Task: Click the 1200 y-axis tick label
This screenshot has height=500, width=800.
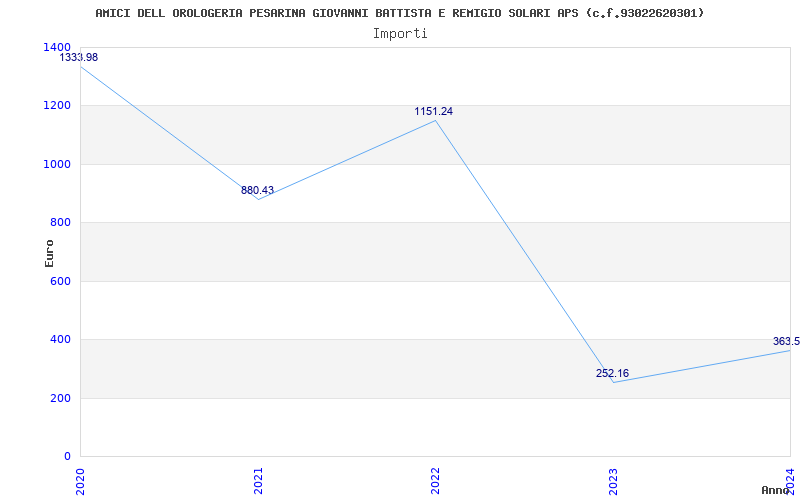Action: click(58, 106)
